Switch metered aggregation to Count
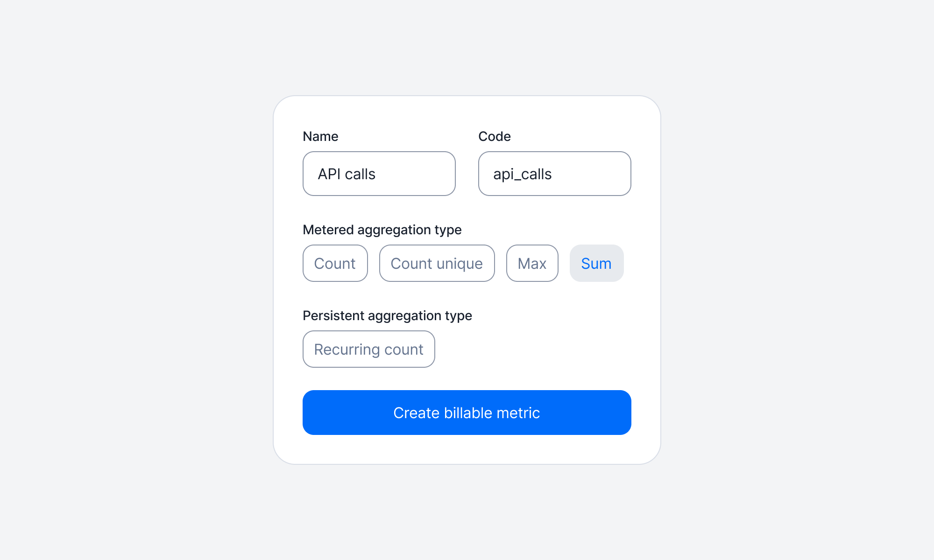Screen dimensions: 934x560 coord(335,263)
